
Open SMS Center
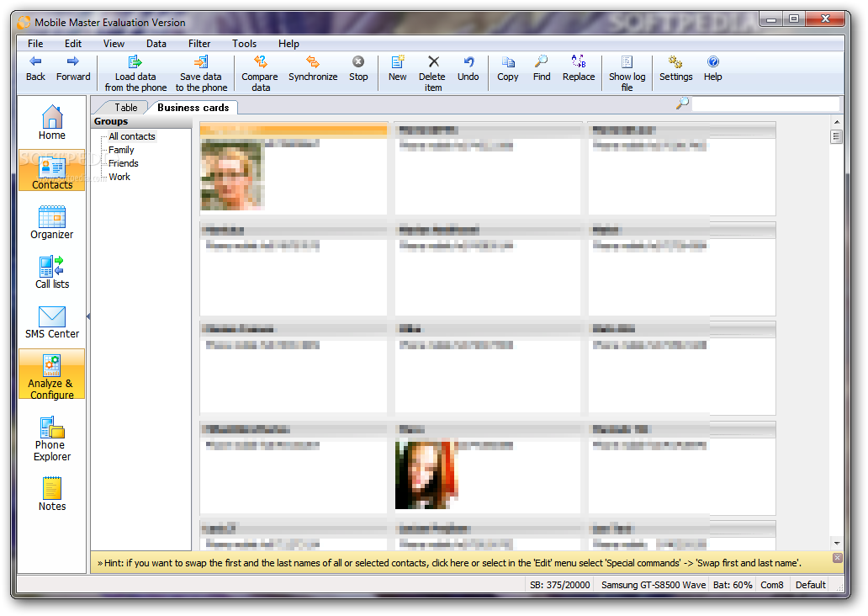click(x=52, y=321)
